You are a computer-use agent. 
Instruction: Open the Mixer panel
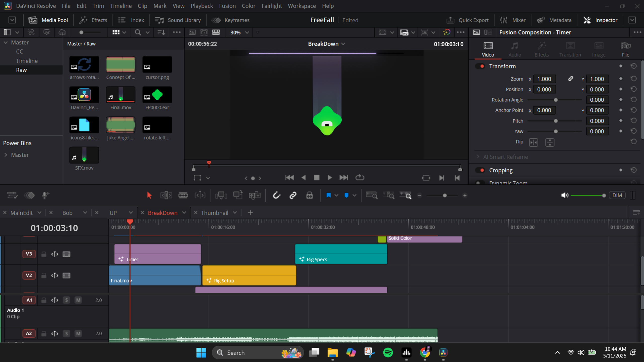click(x=513, y=20)
